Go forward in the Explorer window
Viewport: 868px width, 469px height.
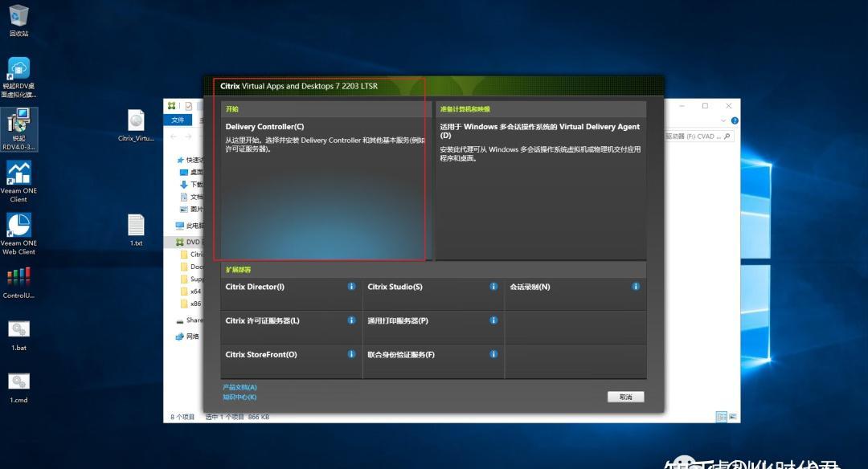(x=188, y=136)
